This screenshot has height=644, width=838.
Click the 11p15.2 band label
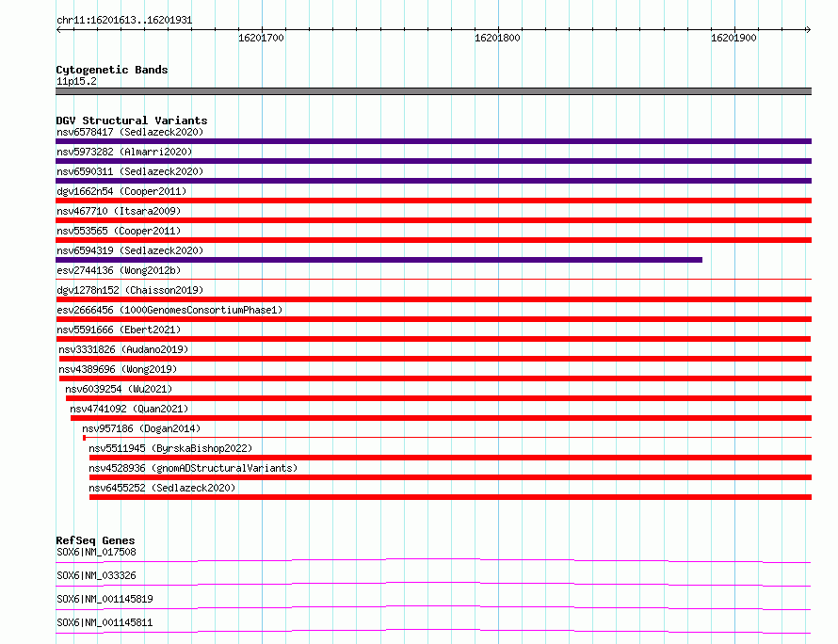coord(76,81)
